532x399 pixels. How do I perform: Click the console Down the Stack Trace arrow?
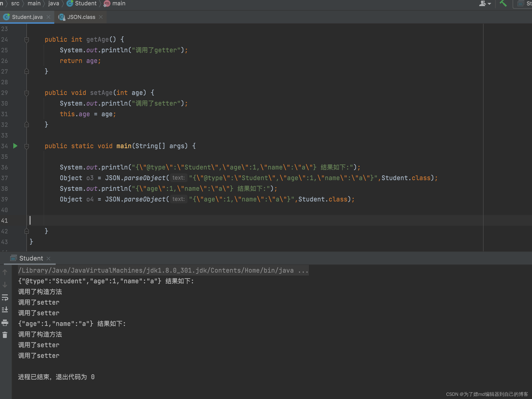click(x=5, y=285)
